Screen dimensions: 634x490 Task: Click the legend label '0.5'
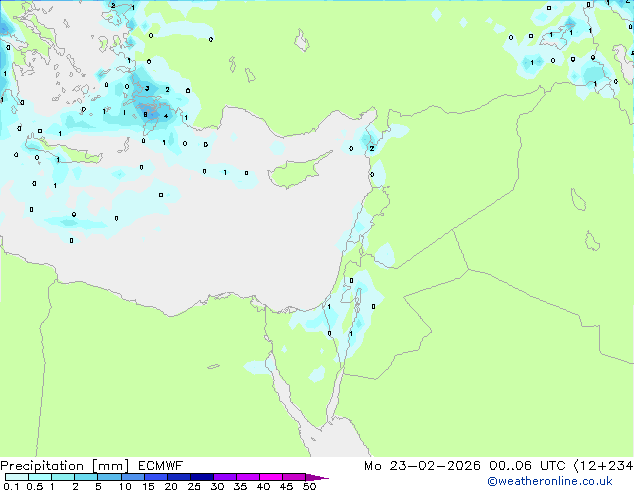click(34, 486)
